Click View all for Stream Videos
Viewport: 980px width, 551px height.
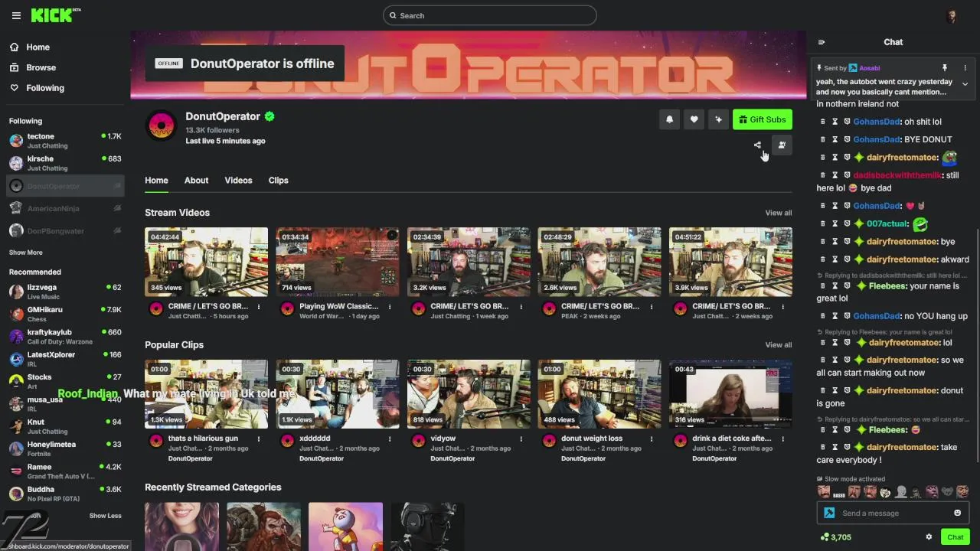(778, 213)
